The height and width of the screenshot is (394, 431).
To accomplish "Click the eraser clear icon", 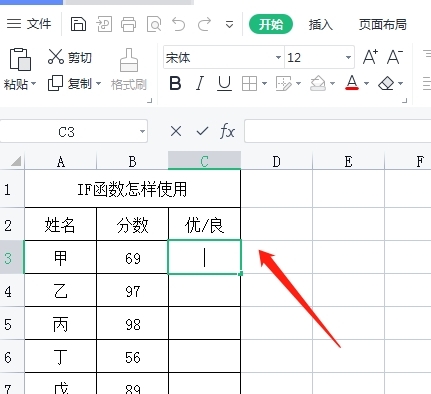I will coord(386,83).
